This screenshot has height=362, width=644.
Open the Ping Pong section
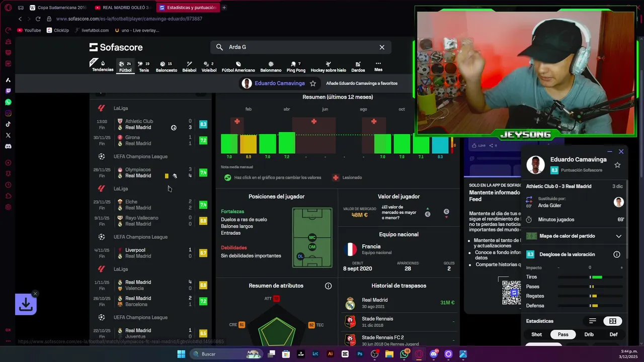click(296, 66)
